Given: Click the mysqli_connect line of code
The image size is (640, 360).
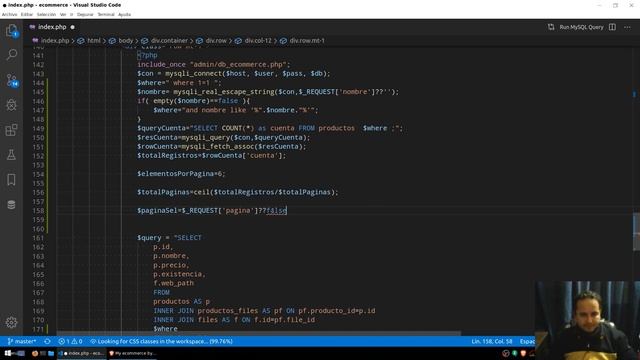Looking at the screenshot, I should [x=233, y=73].
